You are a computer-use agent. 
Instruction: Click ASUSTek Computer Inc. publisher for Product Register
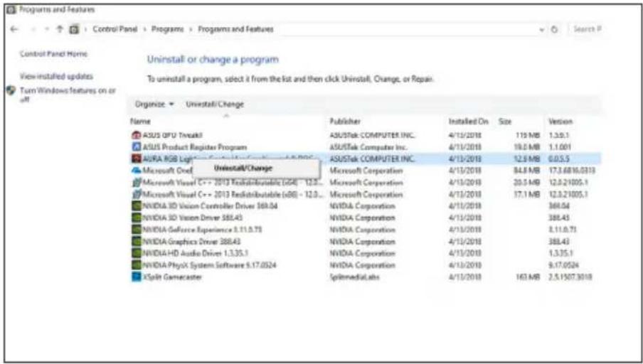[x=368, y=146]
